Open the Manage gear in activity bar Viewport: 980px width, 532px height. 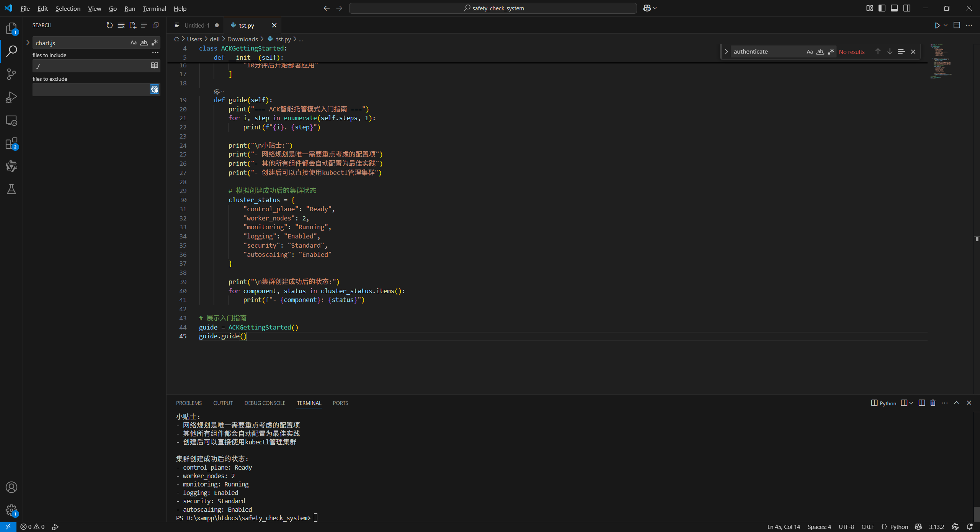(x=11, y=510)
